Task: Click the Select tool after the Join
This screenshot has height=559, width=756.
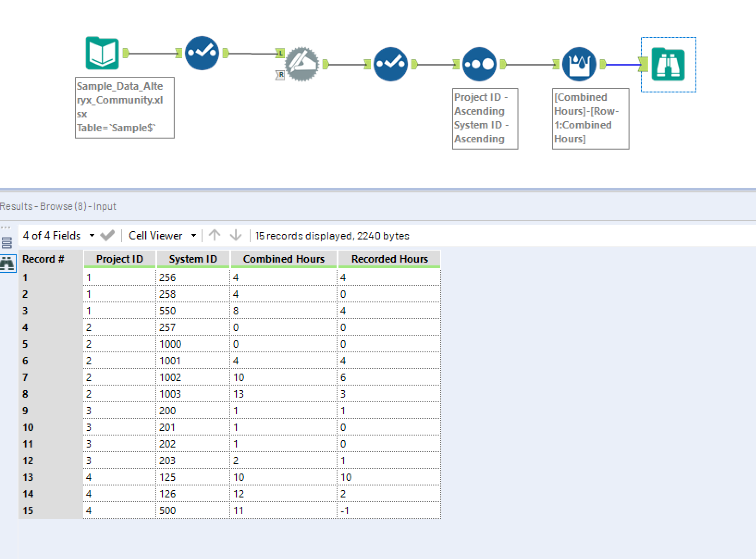Action: [390, 65]
